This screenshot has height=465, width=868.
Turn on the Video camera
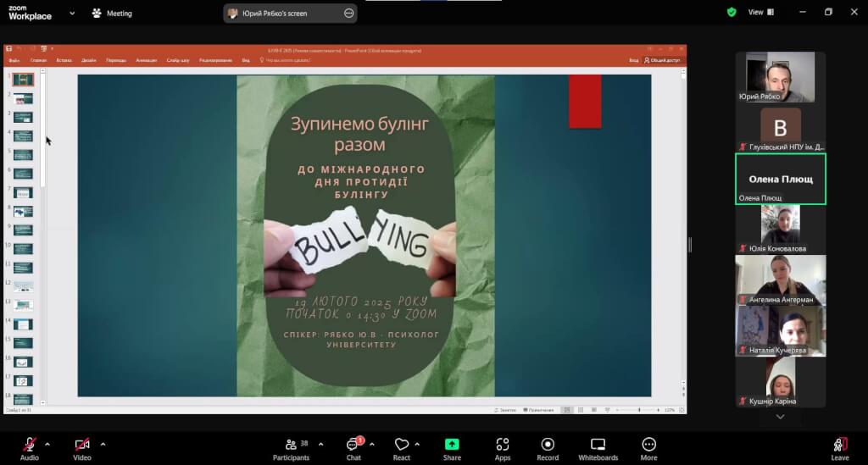(x=82, y=447)
